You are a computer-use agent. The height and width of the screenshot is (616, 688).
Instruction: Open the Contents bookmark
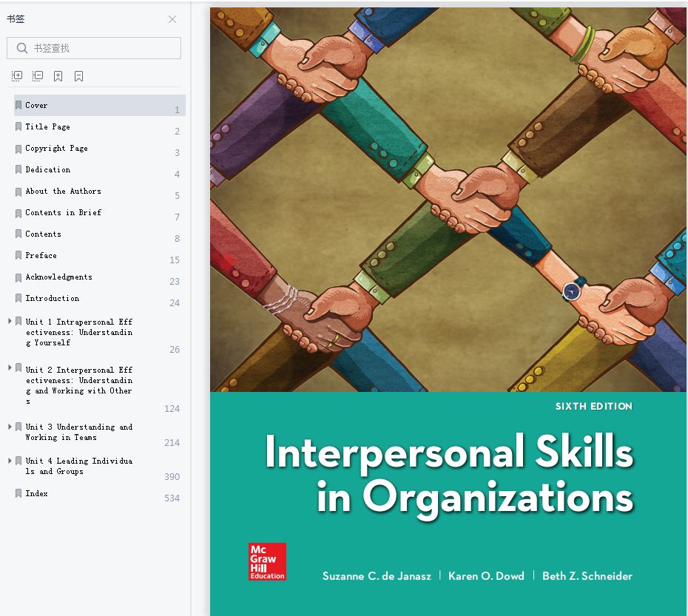(43, 234)
